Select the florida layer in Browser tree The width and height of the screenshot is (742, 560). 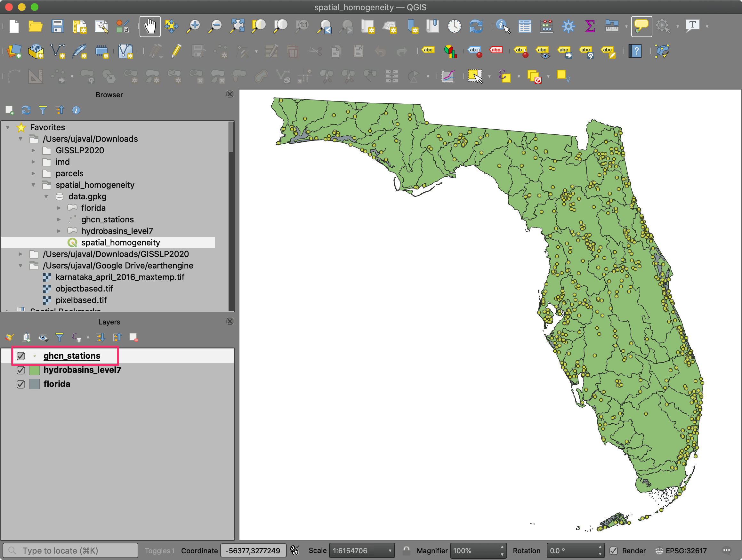(x=93, y=208)
